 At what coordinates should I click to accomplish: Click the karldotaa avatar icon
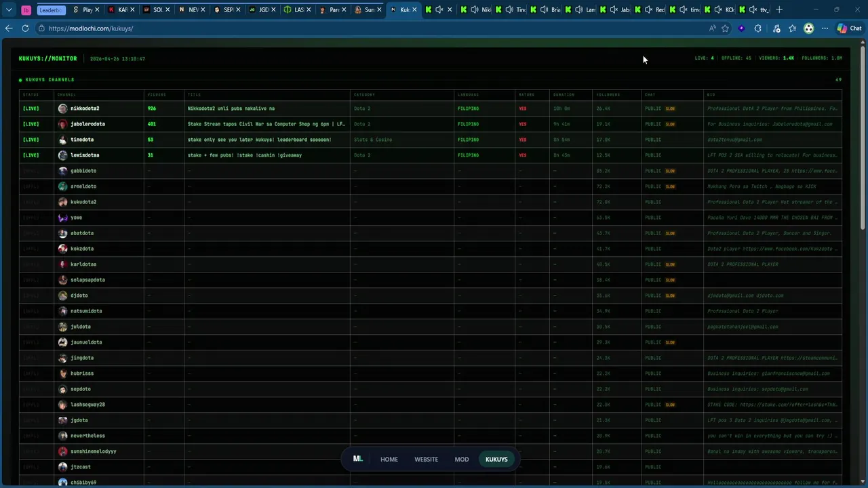coord(63,264)
